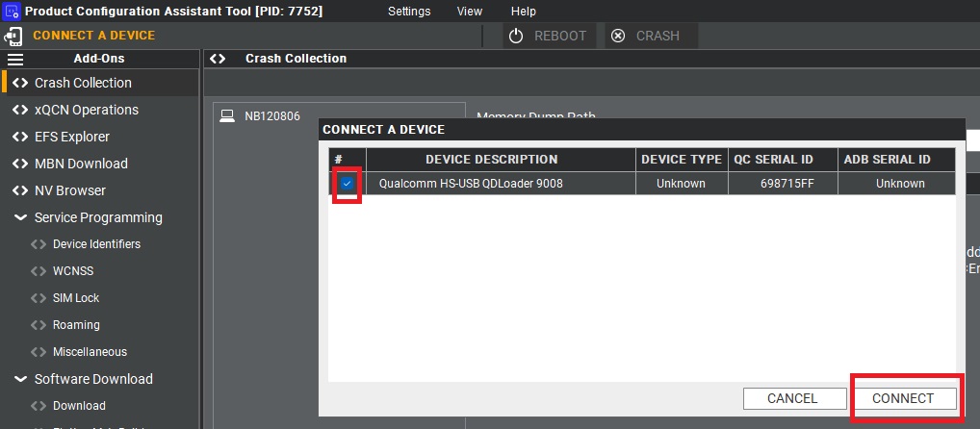
Task: Open the Settings menu
Action: coord(409,12)
